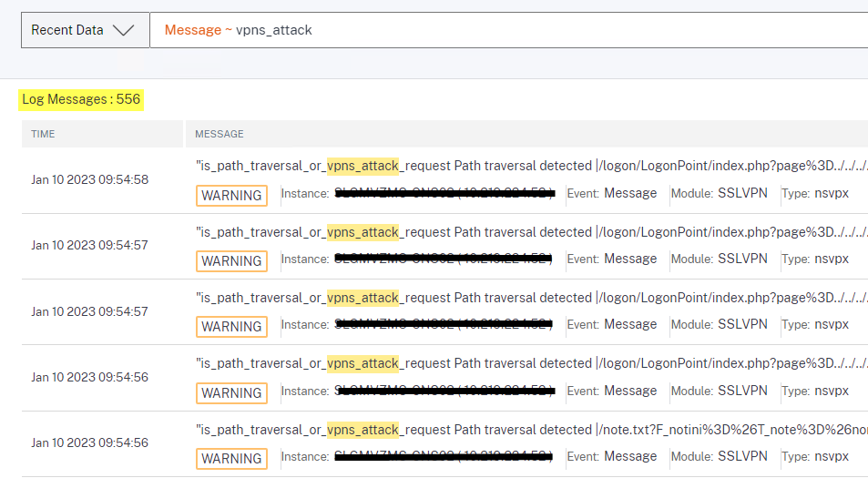
Task: Click the MESSAGE column header
Action: coord(526,134)
